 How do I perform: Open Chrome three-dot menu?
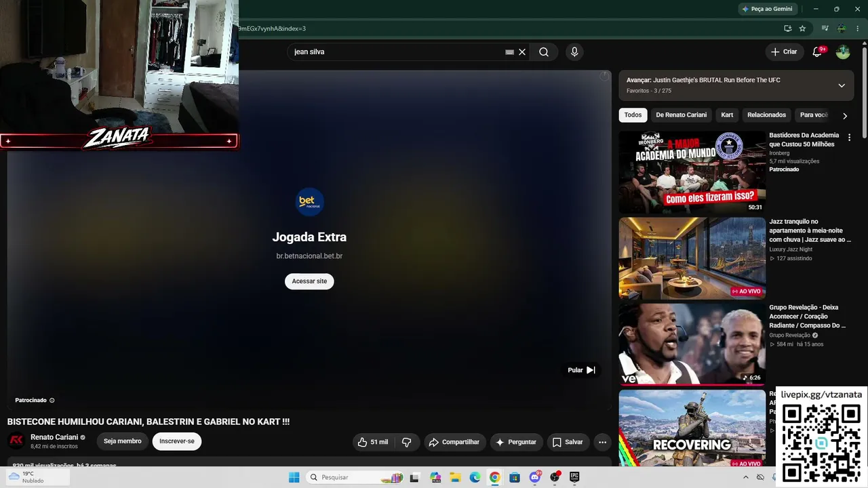[857, 28]
